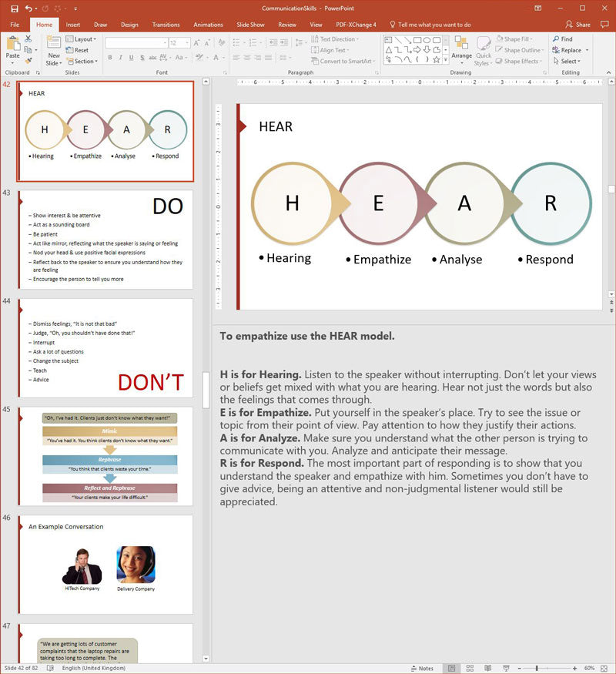Viewport: 616px width, 674px height.
Task: Click the Paste clipboard icon
Action: 13,44
